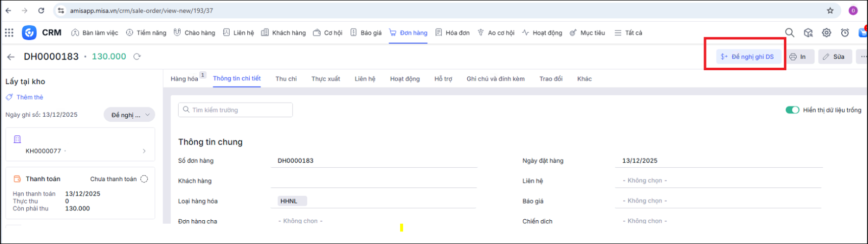
Task: Open the apps grid launcher icon
Action: coord(9,33)
